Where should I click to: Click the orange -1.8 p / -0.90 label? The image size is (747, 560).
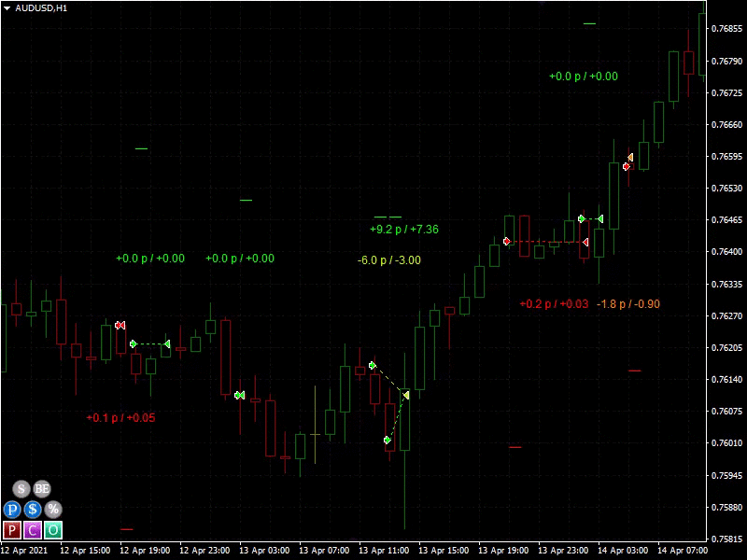pyautogui.click(x=628, y=304)
